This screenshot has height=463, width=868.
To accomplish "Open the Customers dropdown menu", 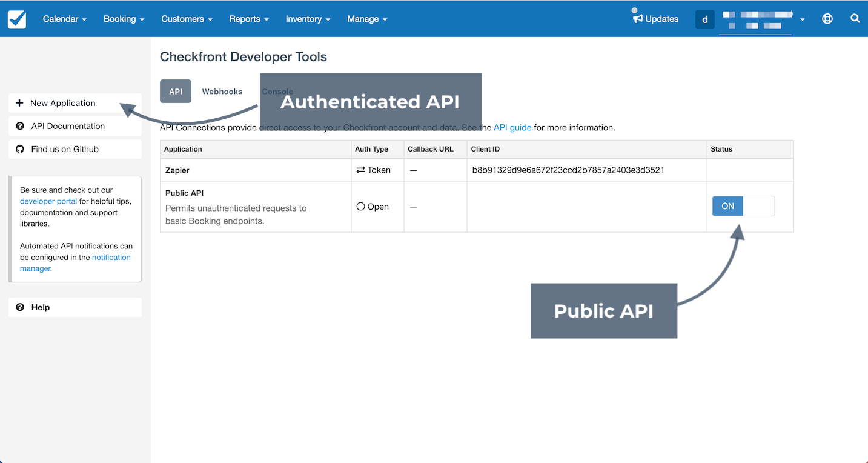I will click(x=187, y=19).
